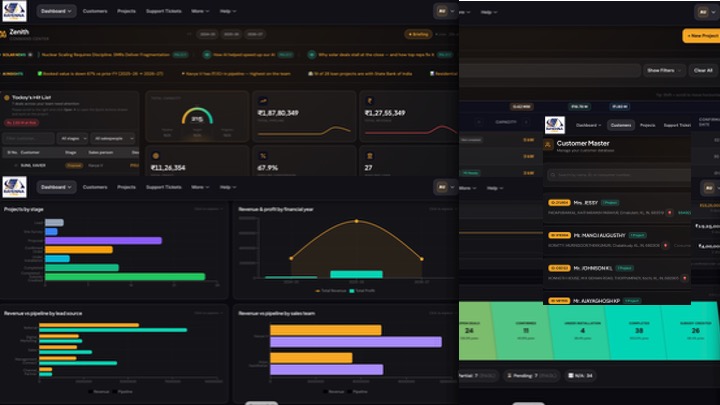720x405 pixels.
Task: Expand the More menu in the Zenith navbar
Action: (x=200, y=11)
